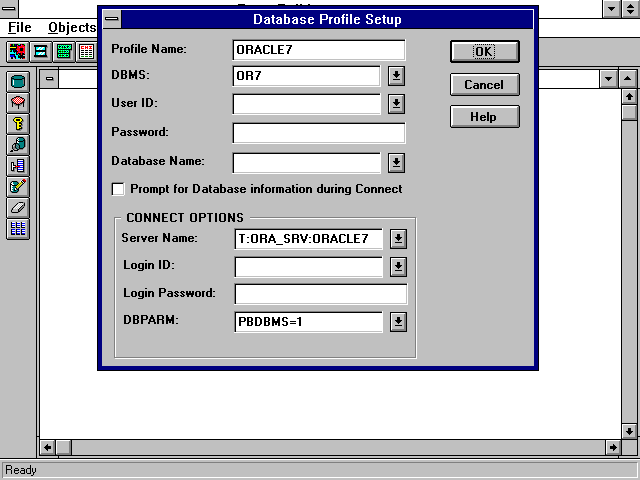Click the green icon in the top toolbar

click(x=64, y=51)
